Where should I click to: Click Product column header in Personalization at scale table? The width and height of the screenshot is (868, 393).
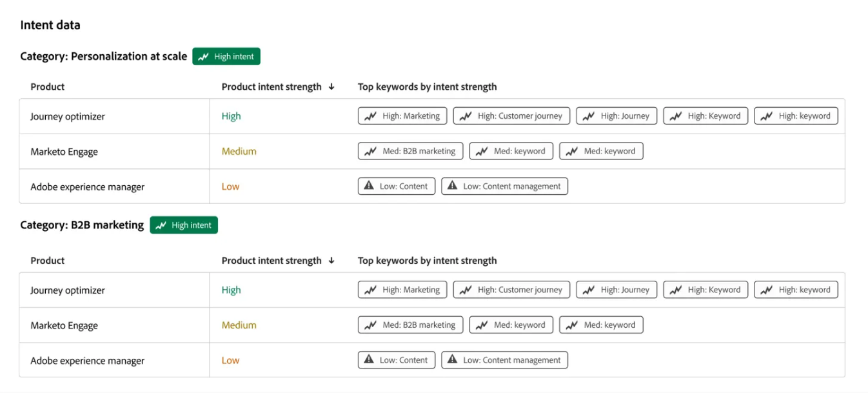click(48, 86)
